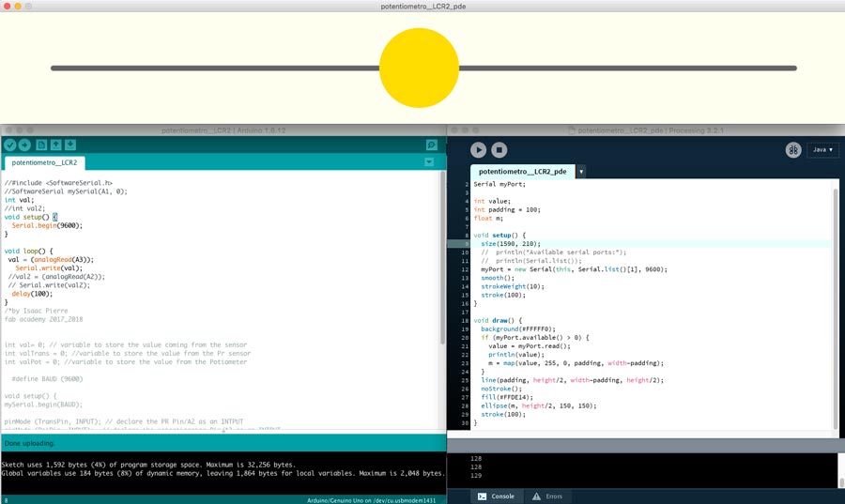Open the Arduino tab dropdown menu
Viewport: 845px width, 504px height.
pos(429,162)
